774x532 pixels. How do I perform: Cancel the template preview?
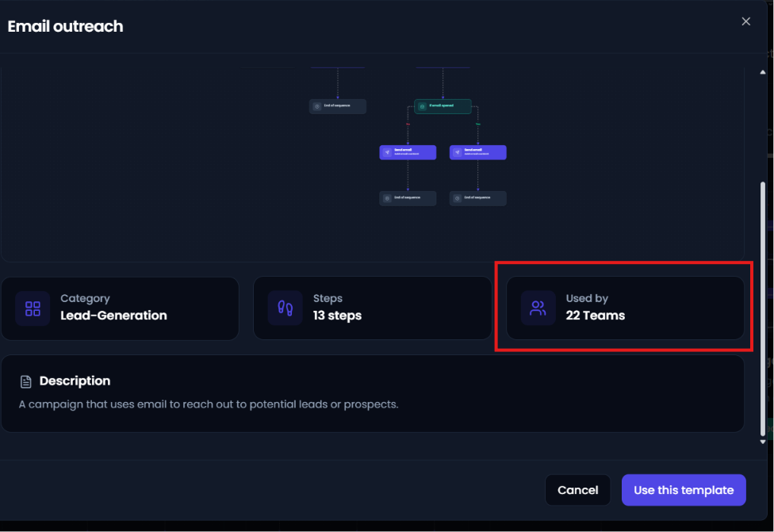coord(577,490)
